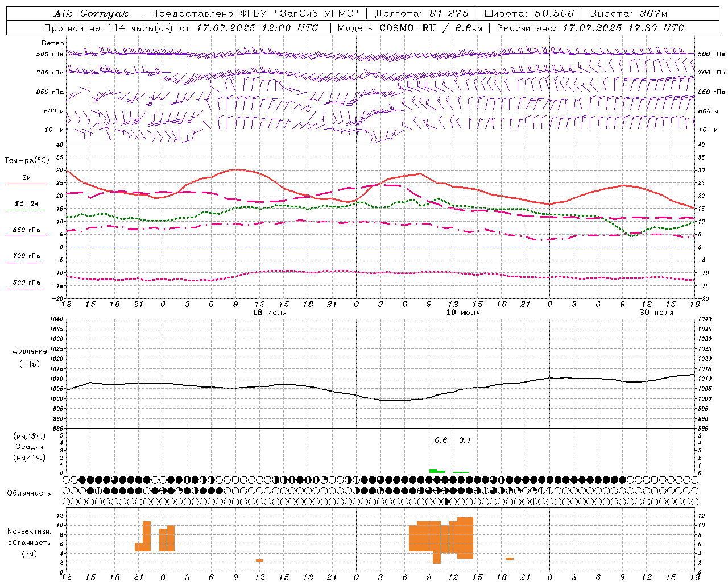Click the '19 июля' date label
This screenshot has height=582, width=728.
pyautogui.click(x=463, y=313)
